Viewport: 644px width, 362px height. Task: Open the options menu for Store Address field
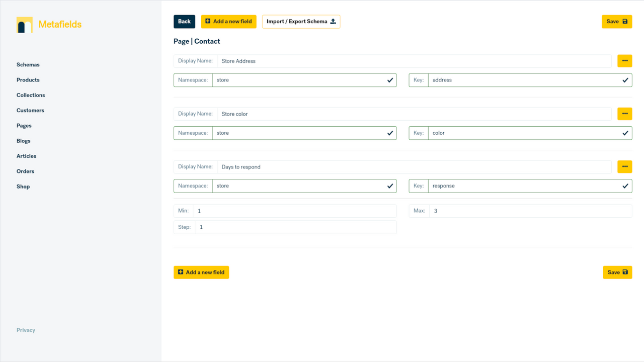[x=624, y=60]
